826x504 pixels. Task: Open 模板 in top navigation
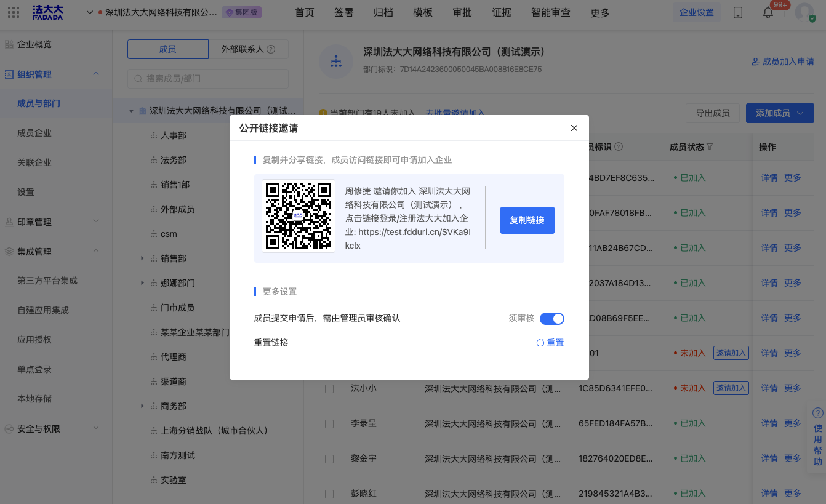pos(423,12)
